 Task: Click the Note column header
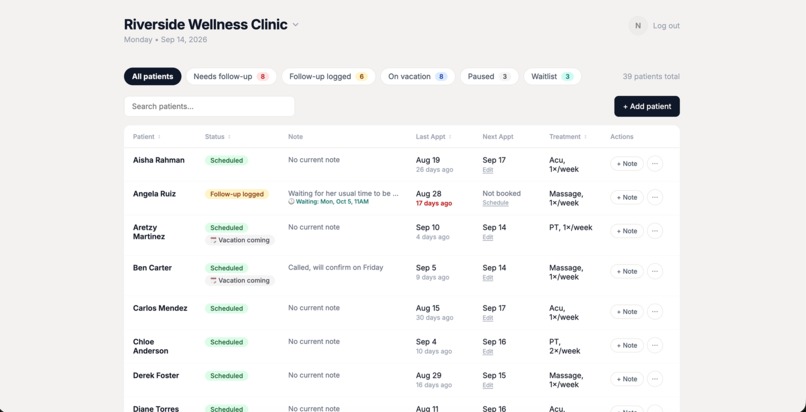(x=295, y=137)
